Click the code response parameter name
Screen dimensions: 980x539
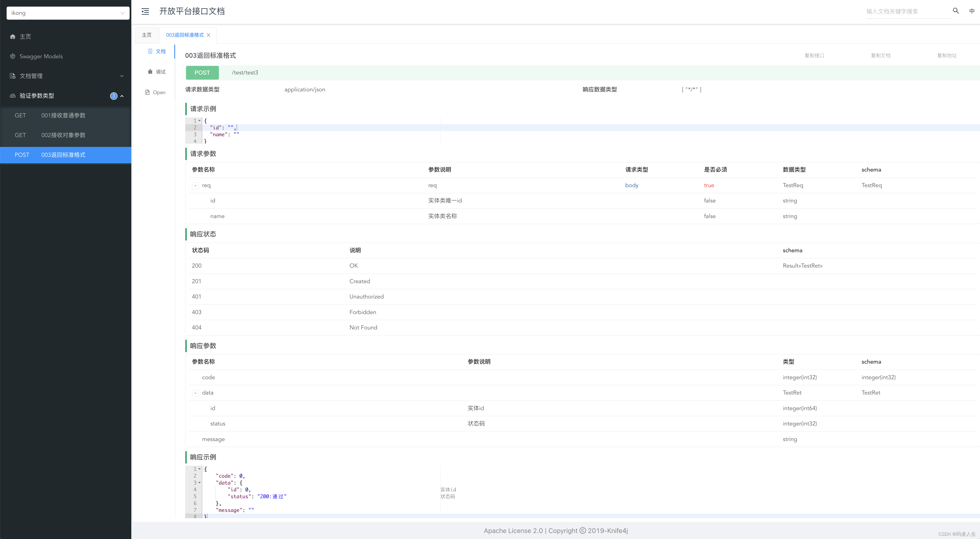(208, 377)
